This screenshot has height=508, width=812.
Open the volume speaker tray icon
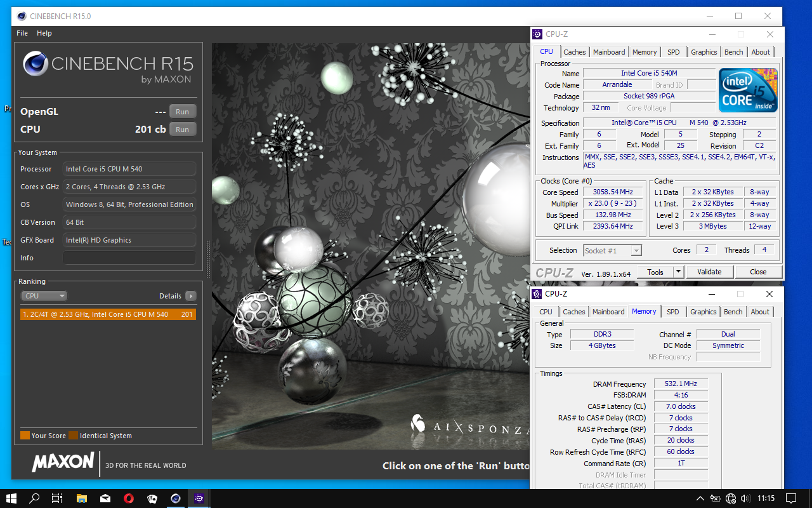pos(746,498)
